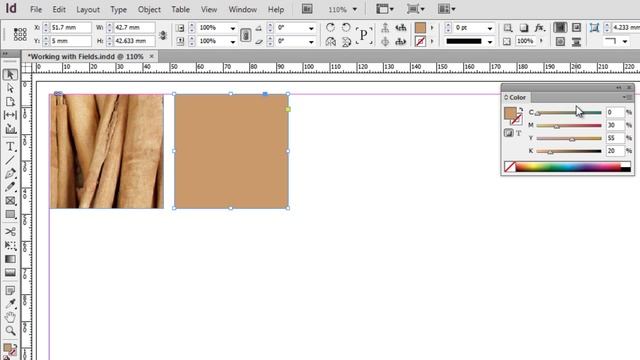
Task: Open the Edit menu
Action: [x=59, y=9]
